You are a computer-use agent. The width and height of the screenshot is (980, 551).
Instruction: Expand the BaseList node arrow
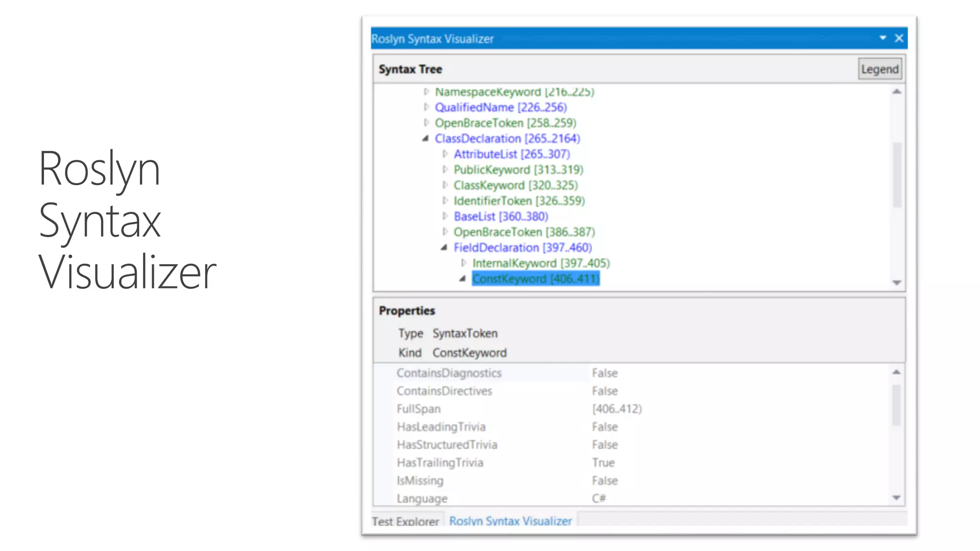pos(445,216)
